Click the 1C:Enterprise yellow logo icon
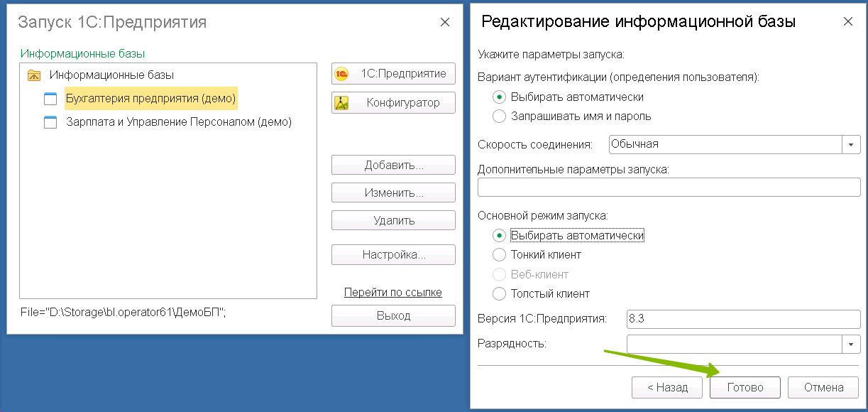 coord(341,74)
